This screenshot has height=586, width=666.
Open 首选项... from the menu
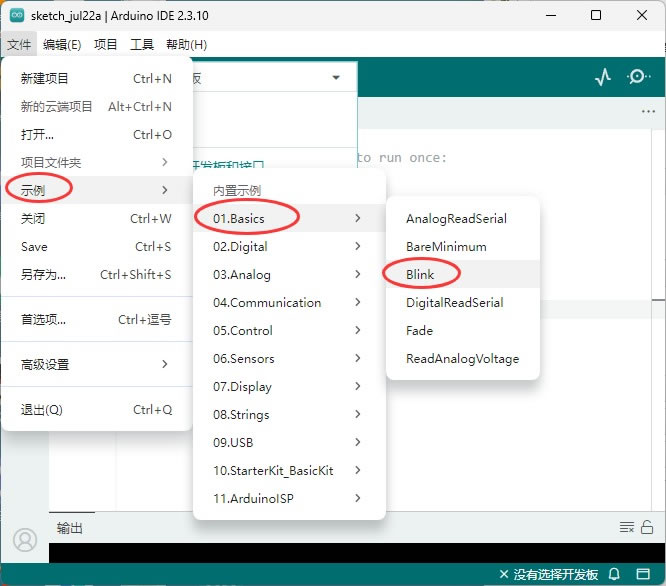point(97,319)
